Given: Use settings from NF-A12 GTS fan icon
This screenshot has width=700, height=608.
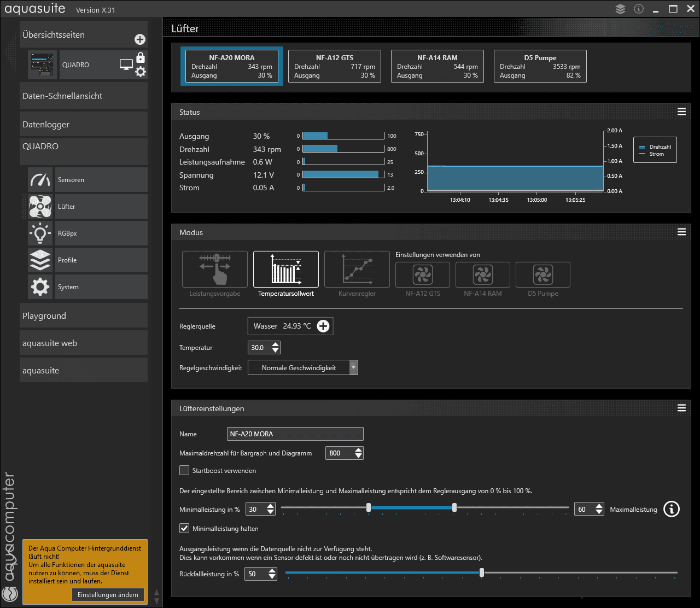Looking at the screenshot, I should [x=423, y=274].
